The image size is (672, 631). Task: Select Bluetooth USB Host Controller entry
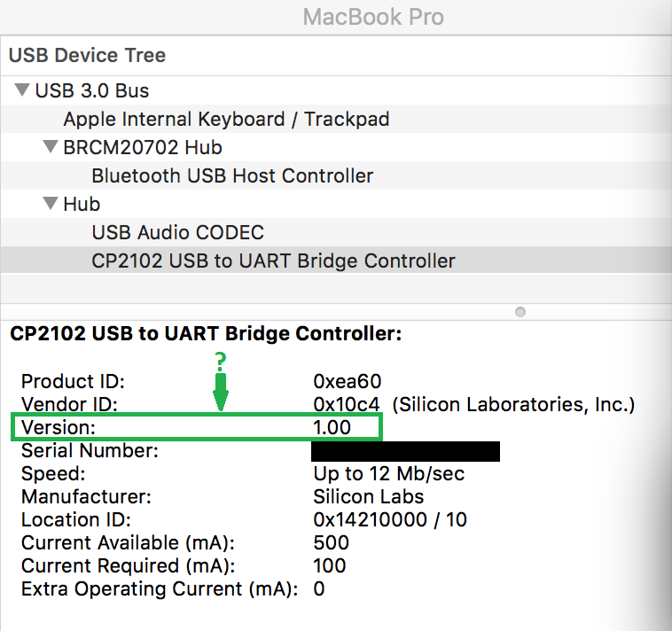pyautogui.click(x=232, y=175)
